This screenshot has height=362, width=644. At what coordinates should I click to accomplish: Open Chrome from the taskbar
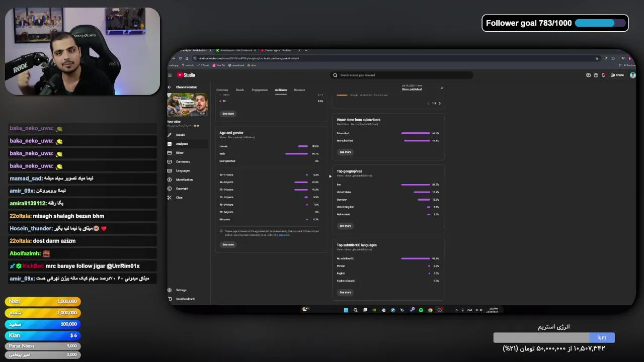click(430, 310)
